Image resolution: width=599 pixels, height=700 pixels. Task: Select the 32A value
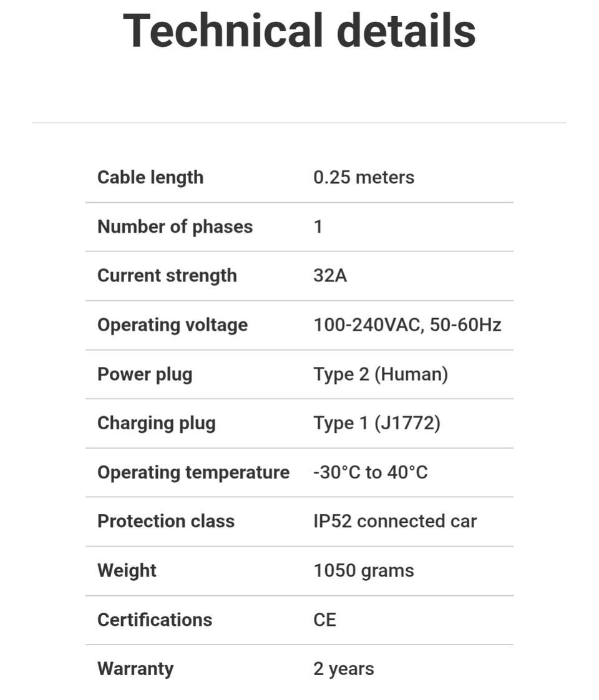[330, 276]
